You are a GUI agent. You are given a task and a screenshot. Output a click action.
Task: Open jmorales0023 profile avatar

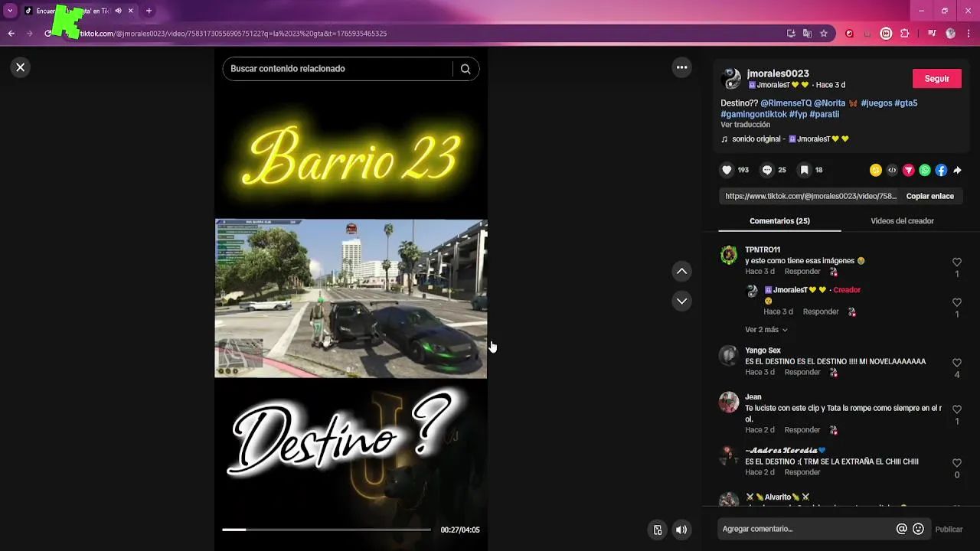(731, 79)
